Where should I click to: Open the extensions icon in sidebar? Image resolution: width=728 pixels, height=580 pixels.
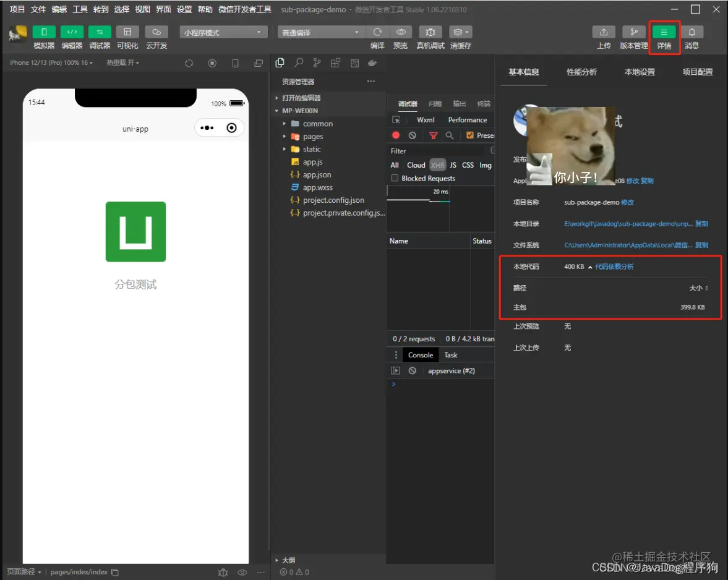click(x=335, y=62)
